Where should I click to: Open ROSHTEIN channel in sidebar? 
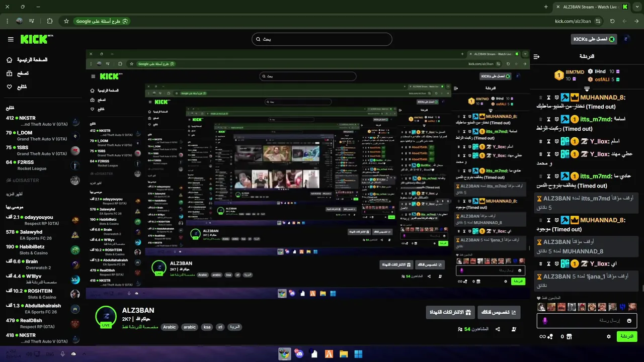click(x=43, y=294)
